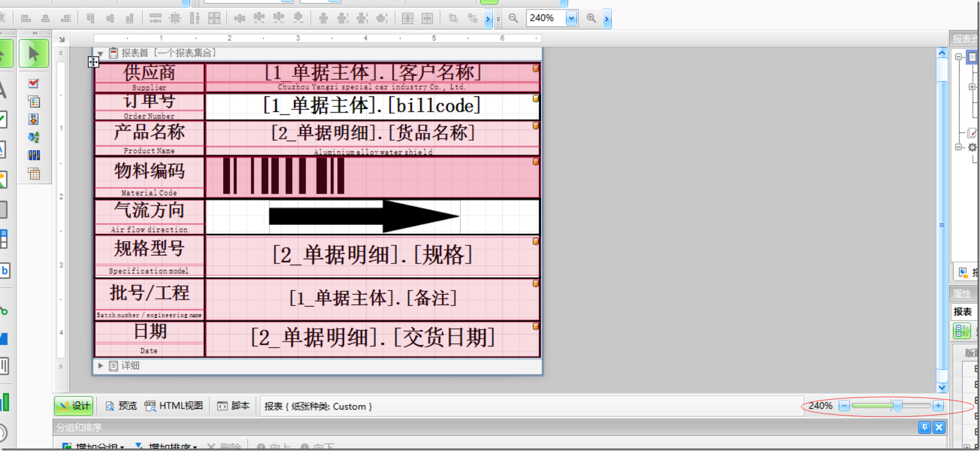
Task: Select the [2_单据明细].[规格] field
Action: pyautogui.click(x=372, y=256)
